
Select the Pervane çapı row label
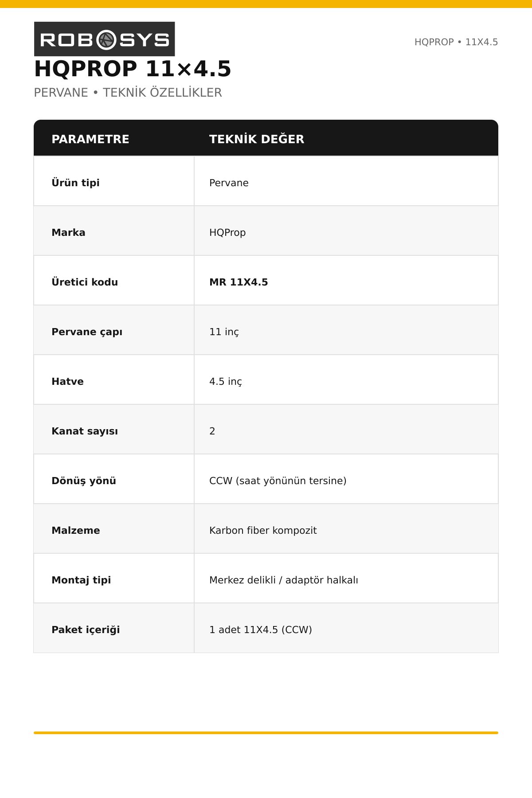pos(87,332)
